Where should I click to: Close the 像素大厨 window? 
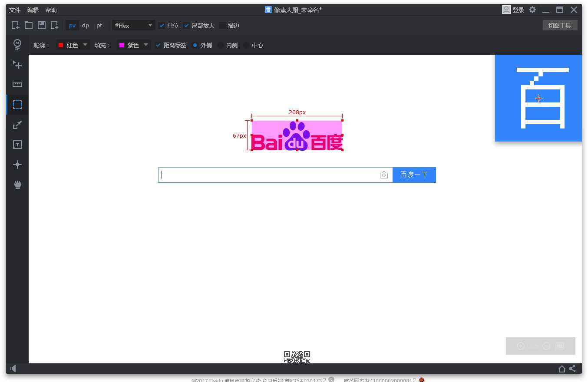(x=574, y=10)
